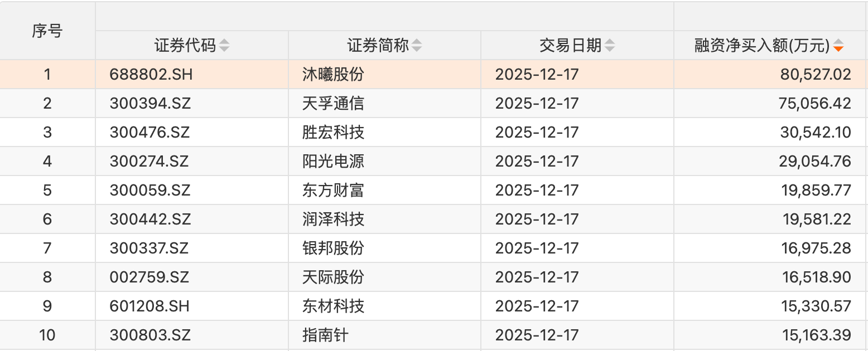Click stock code 300337.SZ

[x=151, y=248]
